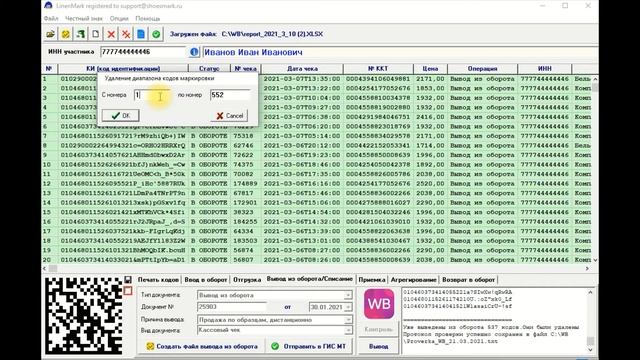
Task: Click the floppy save icon near QR code
Action: point(128,280)
